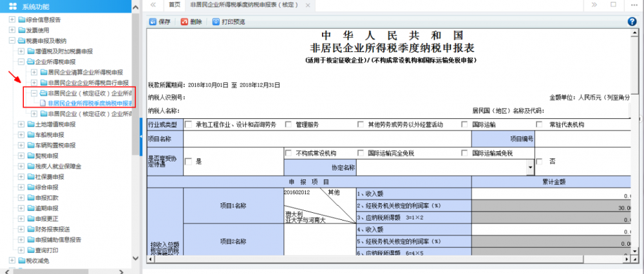Click the 1、收入额 amount cell
The image size is (644, 274).
click(x=551, y=194)
